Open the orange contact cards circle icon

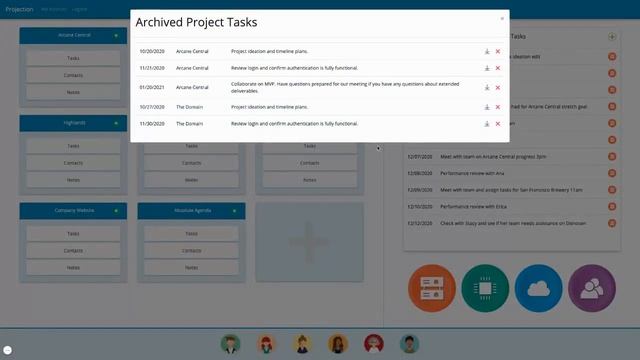pyautogui.click(x=432, y=288)
